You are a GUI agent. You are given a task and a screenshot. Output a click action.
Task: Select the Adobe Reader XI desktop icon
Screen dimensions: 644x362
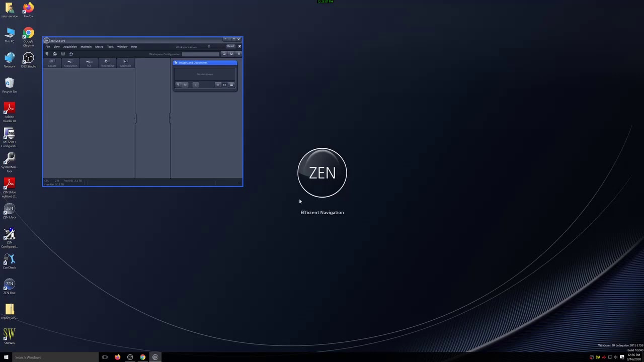point(10,113)
